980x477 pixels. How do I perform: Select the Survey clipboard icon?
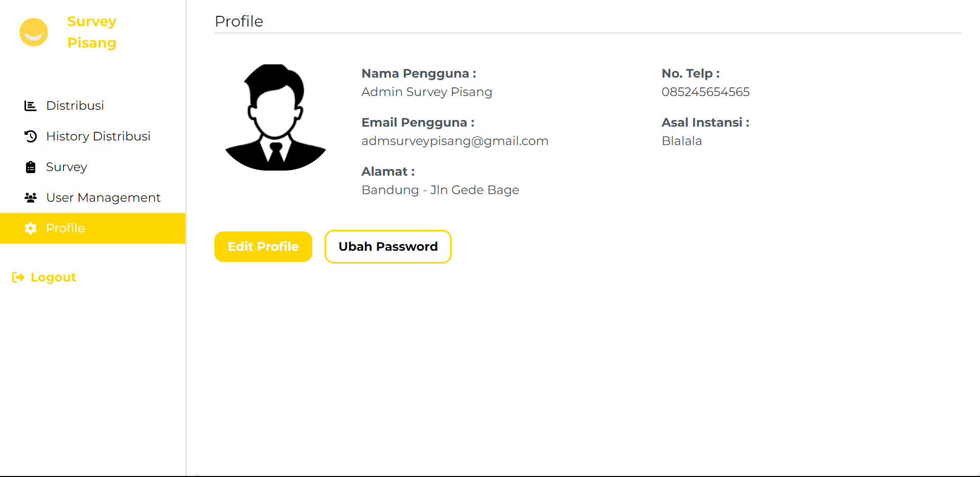point(30,166)
